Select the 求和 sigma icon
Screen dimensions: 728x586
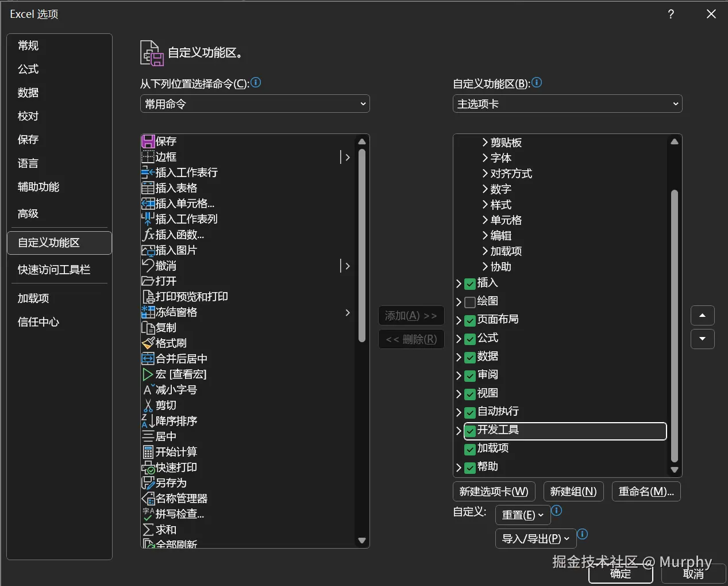point(148,530)
